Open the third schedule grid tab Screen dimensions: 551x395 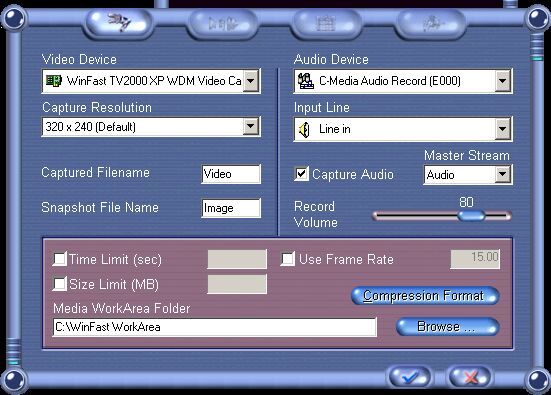click(326, 23)
